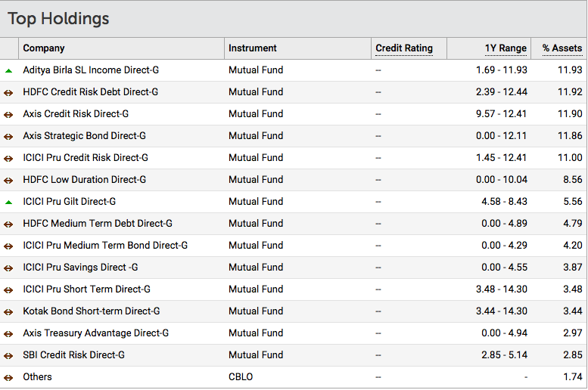This screenshot has width=588, height=390.
Task: Select Mutual Fund cell in SBI Credit Risk row
Action: click(256, 354)
